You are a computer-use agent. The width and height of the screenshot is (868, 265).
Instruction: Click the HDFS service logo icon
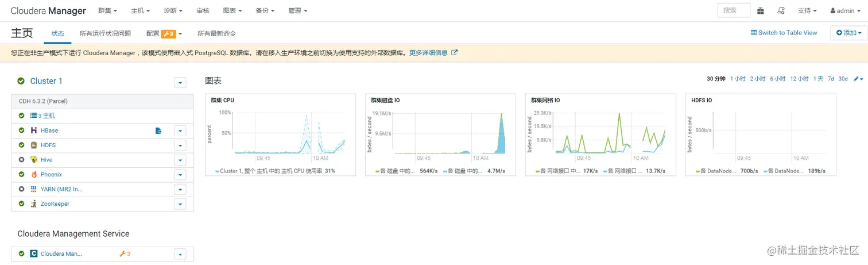(x=34, y=145)
